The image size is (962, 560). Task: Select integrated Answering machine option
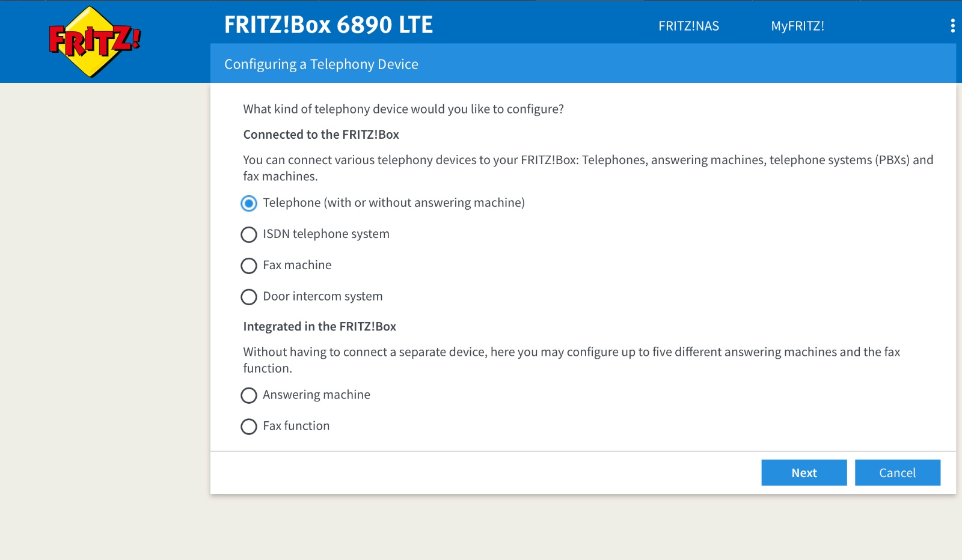pos(249,396)
